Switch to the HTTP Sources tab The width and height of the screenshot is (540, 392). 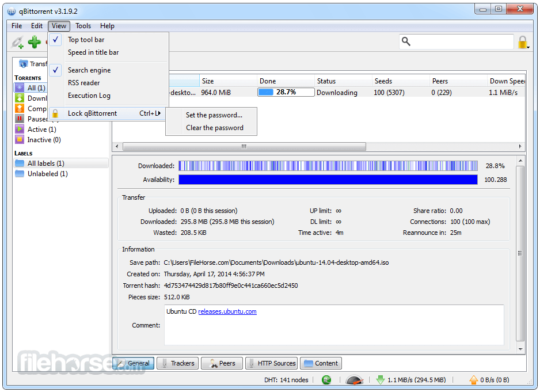(271, 363)
